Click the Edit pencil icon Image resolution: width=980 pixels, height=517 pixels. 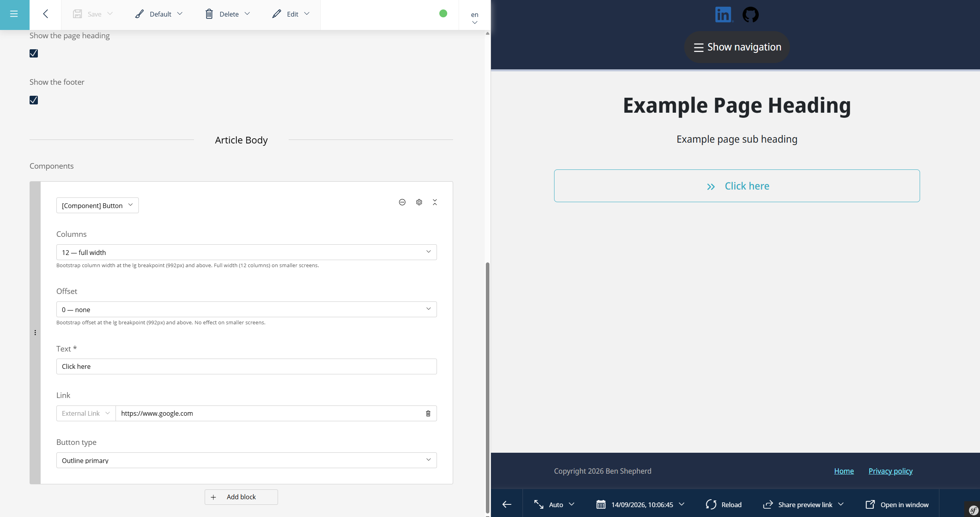pos(277,14)
